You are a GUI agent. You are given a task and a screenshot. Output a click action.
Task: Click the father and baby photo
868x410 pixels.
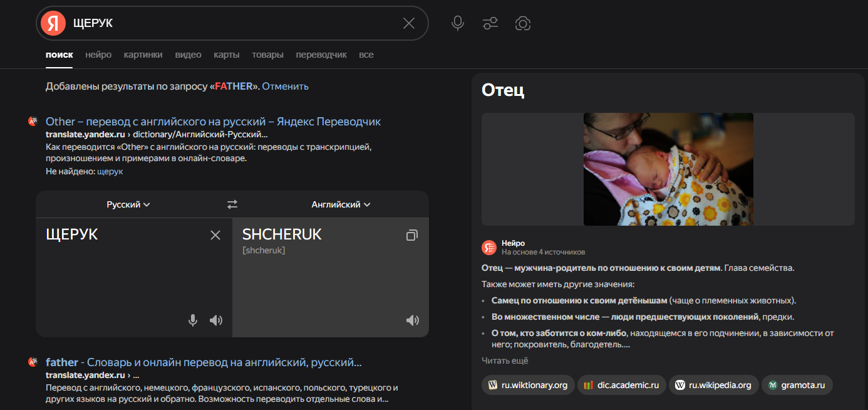tap(668, 169)
